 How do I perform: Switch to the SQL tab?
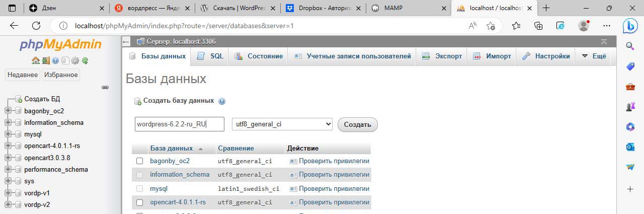pos(210,56)
